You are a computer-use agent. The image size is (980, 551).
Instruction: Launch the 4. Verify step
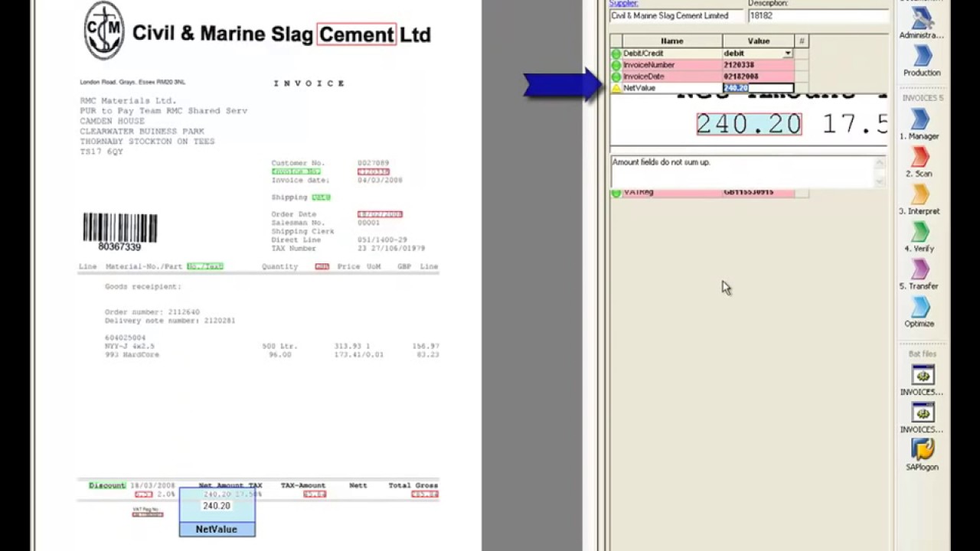tap(920, 236)
